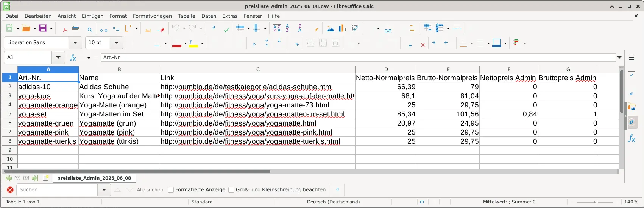Viewport: 644px width, 208px height.
Task: Select column C header
Action: tap(257, 69)
